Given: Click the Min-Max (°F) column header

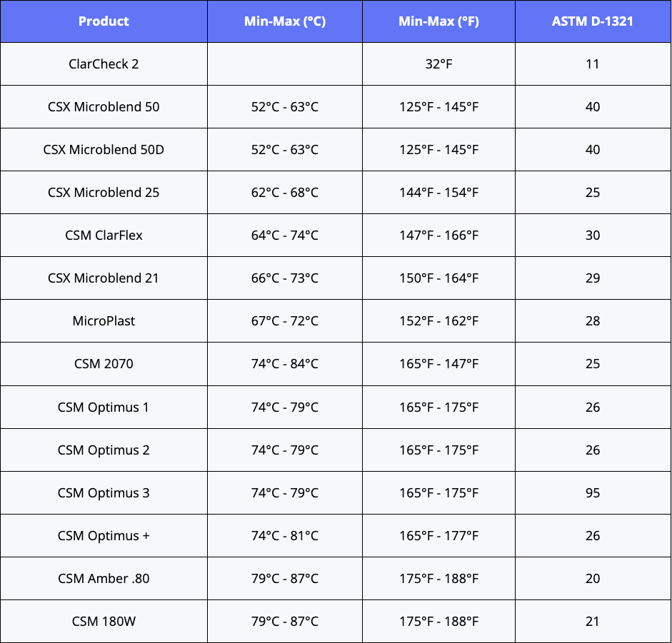Looking at the screenshot, I should (438, 21).
